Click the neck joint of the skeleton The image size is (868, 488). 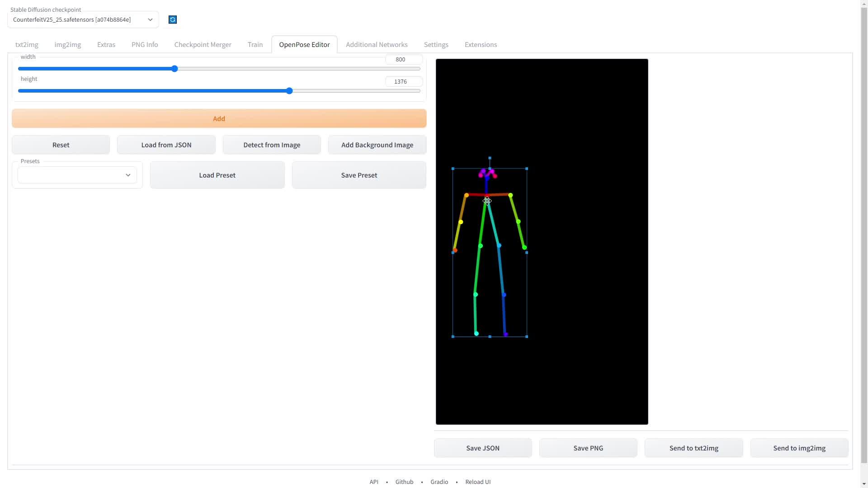(487, 196)
